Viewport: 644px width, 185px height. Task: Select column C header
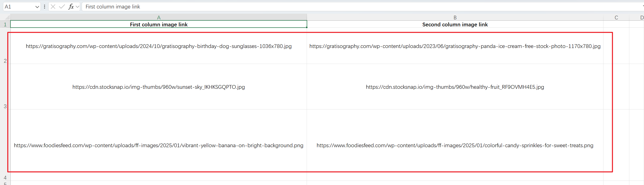(x=616, y=17)
